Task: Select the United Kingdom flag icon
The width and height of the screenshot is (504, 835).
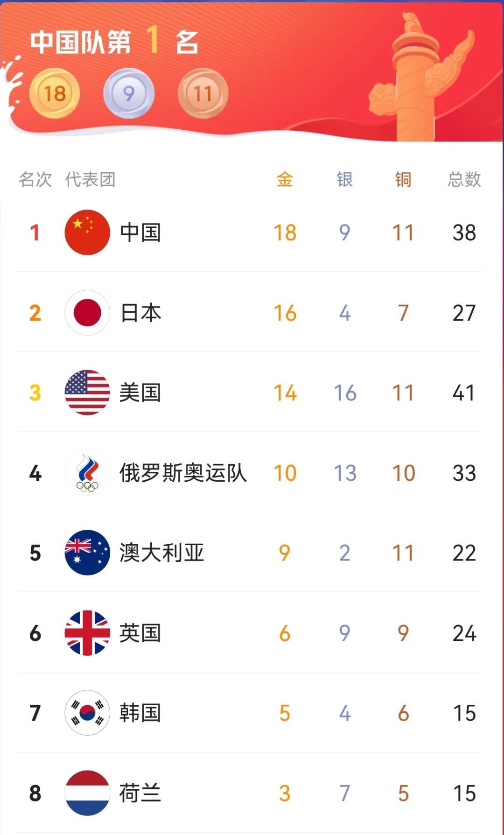Action: coord(87,633)
